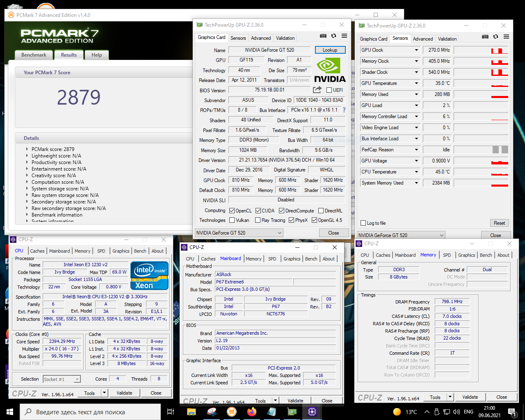Image resolution: width=525 pixels, height=420 pixels.
Task: Enable the Log to file checkbox
Action: point(363,223)
